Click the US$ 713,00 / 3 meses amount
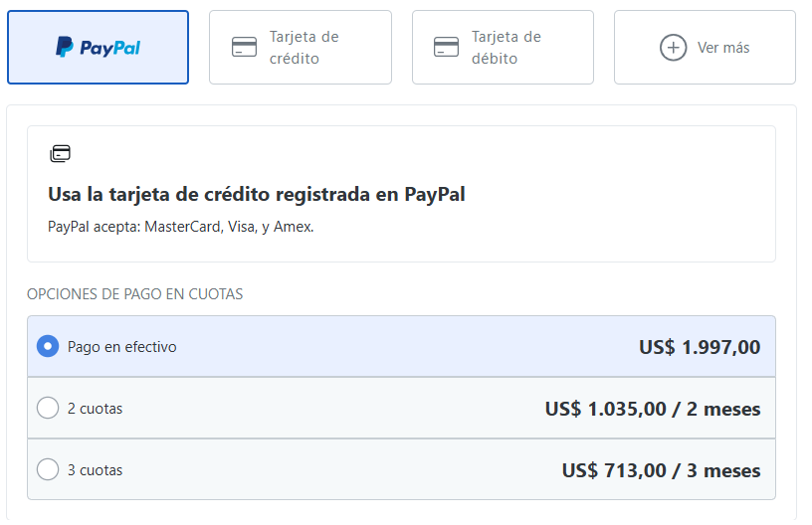The width and height of the screenshot is (812, 525). tap(662, 470)
